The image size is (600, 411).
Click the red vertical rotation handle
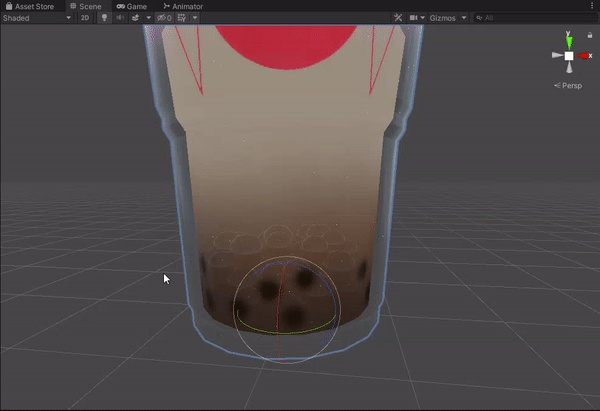280,312
